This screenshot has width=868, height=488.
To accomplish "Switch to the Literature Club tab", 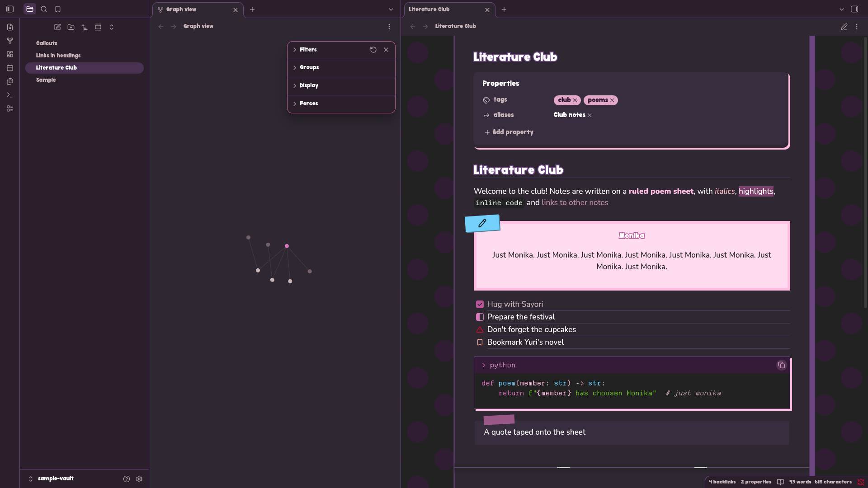I will pos(449,9).
